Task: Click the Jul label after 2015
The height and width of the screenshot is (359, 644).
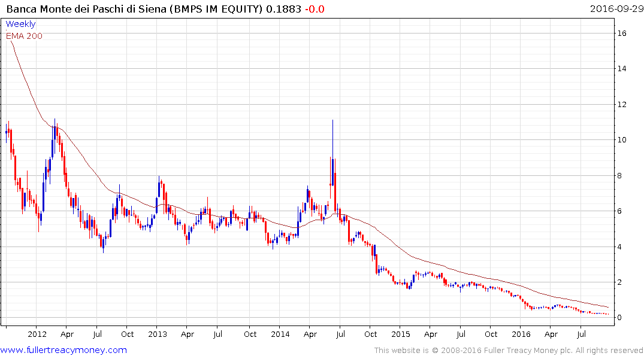Action: click(x=461, y=334)
